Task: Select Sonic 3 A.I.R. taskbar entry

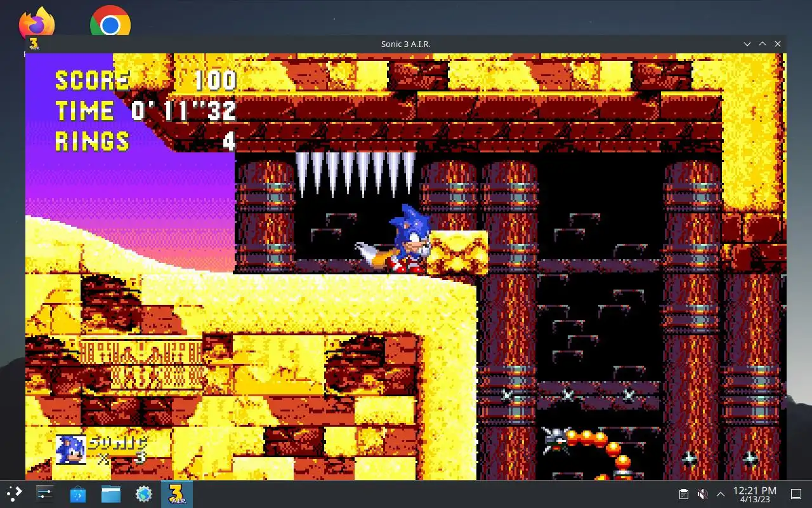Action: click(x=177, y=493)
